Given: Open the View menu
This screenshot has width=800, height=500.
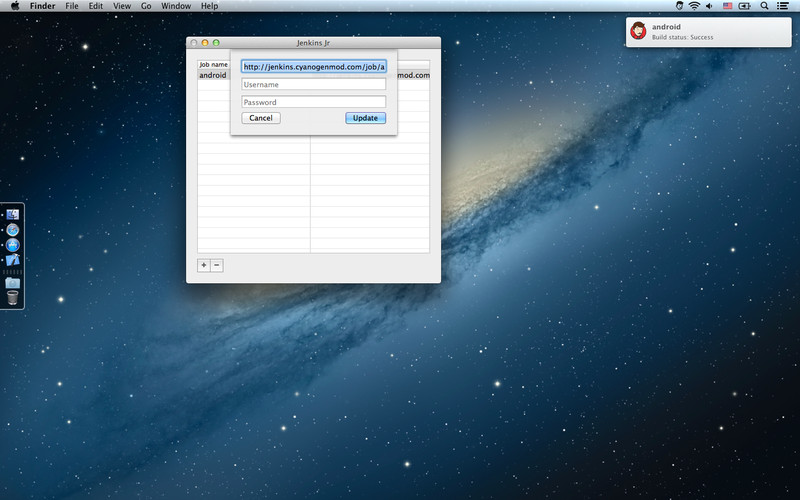Looking at the screenshot, I should (x=122, y=6).
